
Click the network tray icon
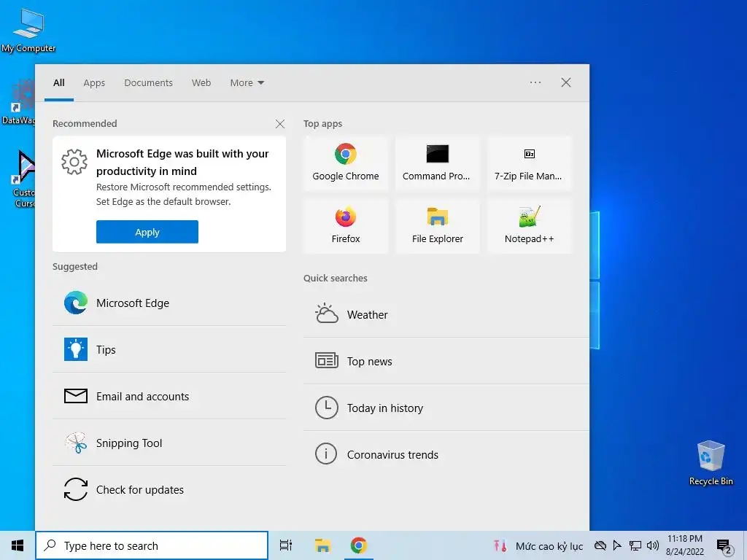[635, 545]
